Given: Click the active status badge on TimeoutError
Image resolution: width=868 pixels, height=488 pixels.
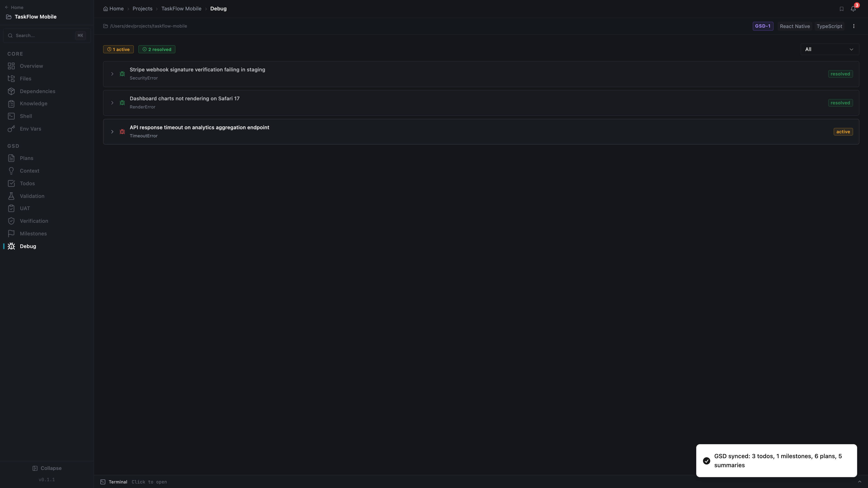Looking at the screenshot, I should [843, 131].
